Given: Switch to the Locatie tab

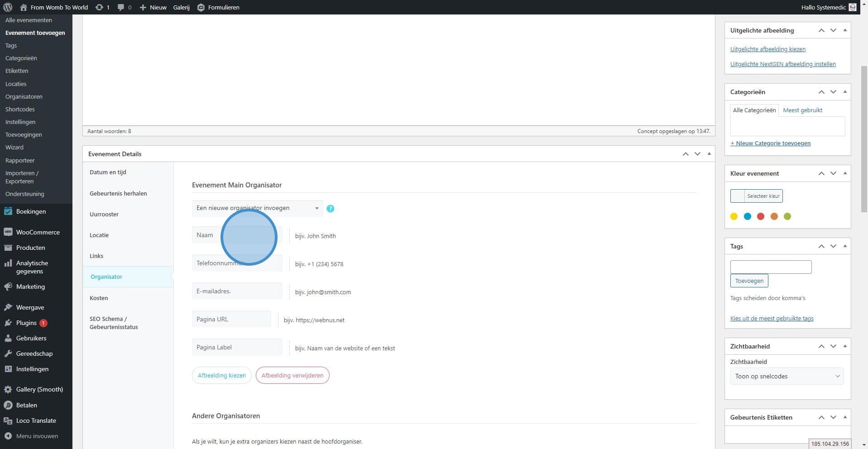Looking at the screenshot, I should pos(99,235).
